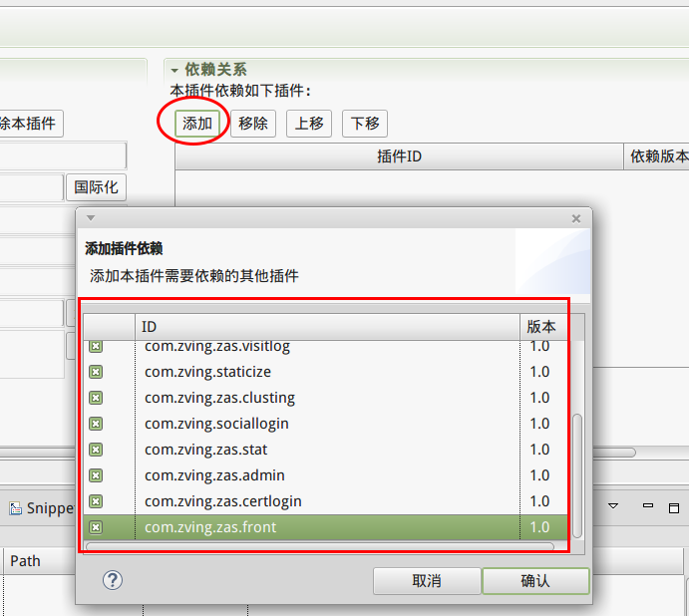Screen dimensions: 689x616
Task: Check the plugin icon for com.zving.staticize
Action: [96, 372]
